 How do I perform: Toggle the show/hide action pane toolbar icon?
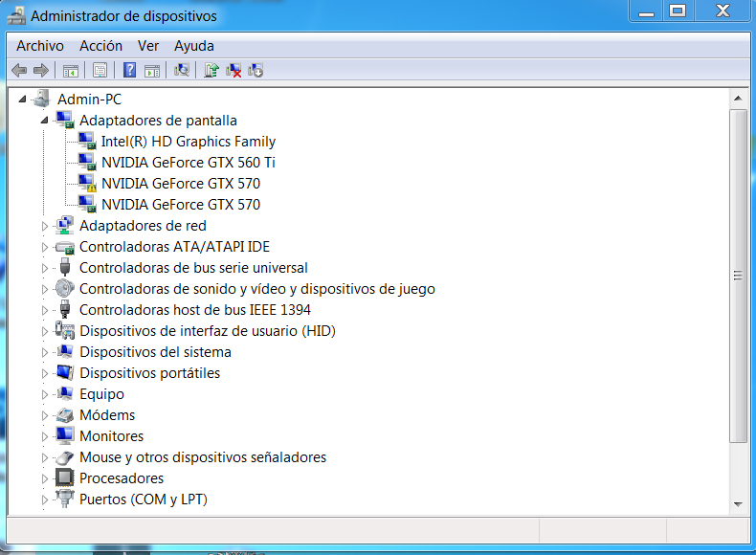click(152, 71)
